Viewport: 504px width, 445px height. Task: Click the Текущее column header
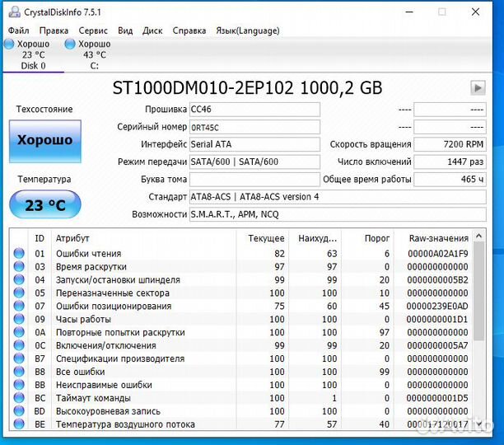(x=263, y=238)
